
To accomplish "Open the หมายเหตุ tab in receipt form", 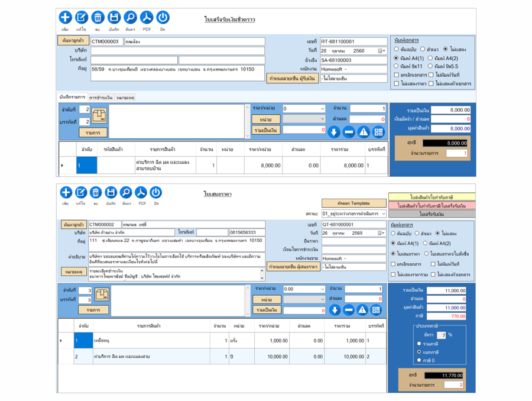I will click(x=125, y=98).
